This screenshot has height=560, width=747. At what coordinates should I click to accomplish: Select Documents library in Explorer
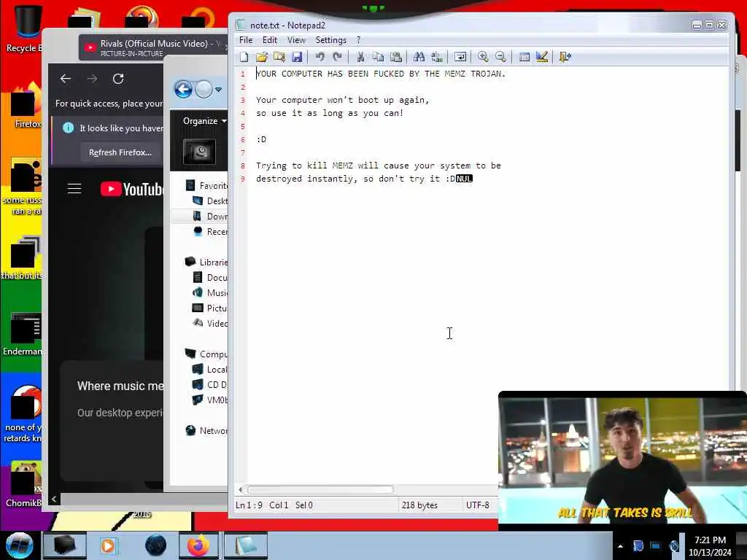coord(209,277)
